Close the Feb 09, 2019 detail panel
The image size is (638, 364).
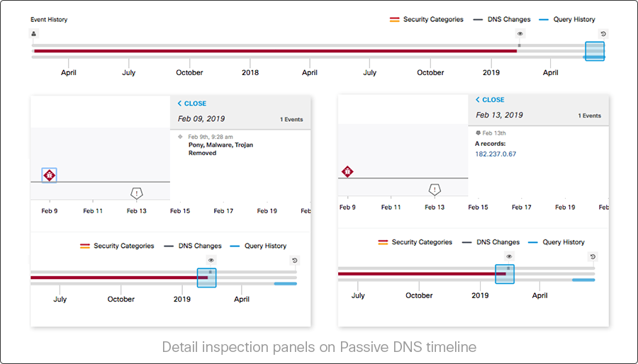pyautogui.click(x=192, y=103)
